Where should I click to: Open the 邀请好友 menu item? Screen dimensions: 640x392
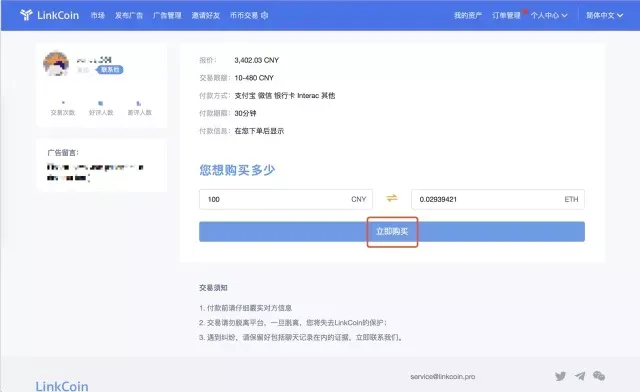206,16
